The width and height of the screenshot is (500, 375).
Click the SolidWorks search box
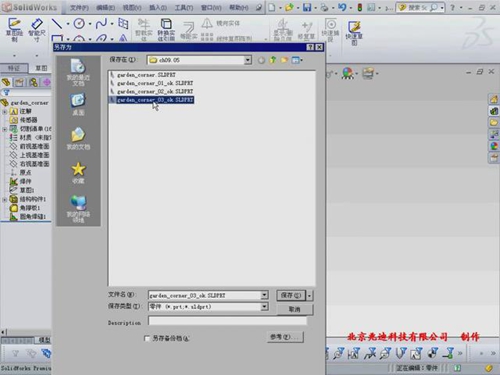pyautogui.click(x=420, y=7)
